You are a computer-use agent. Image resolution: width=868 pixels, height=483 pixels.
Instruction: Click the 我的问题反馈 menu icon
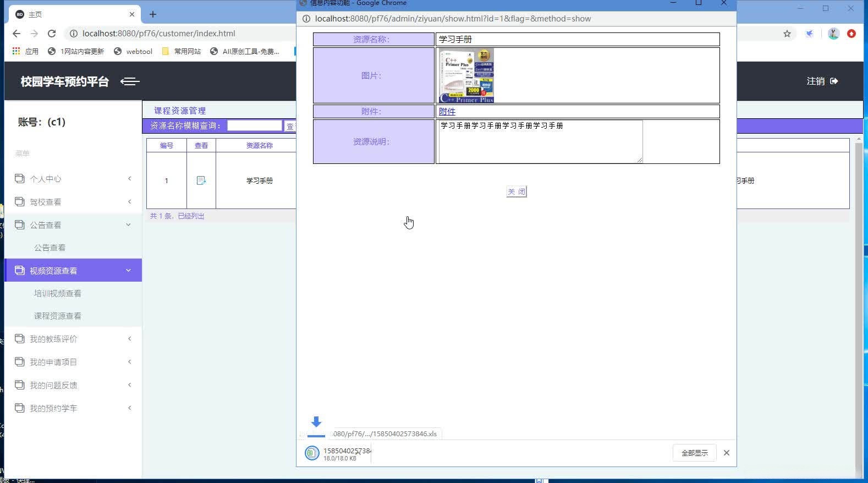[20, 385]
